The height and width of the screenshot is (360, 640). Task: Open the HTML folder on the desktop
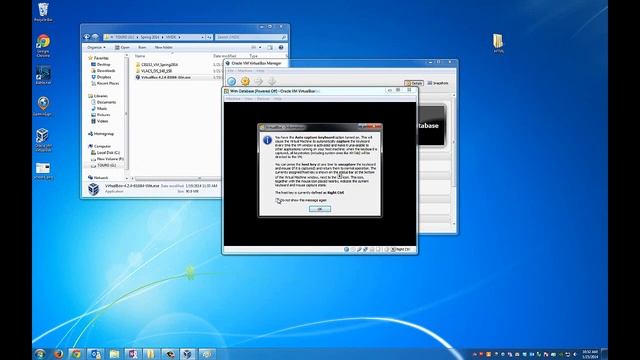pyautogui.click(x=498, y=44)
